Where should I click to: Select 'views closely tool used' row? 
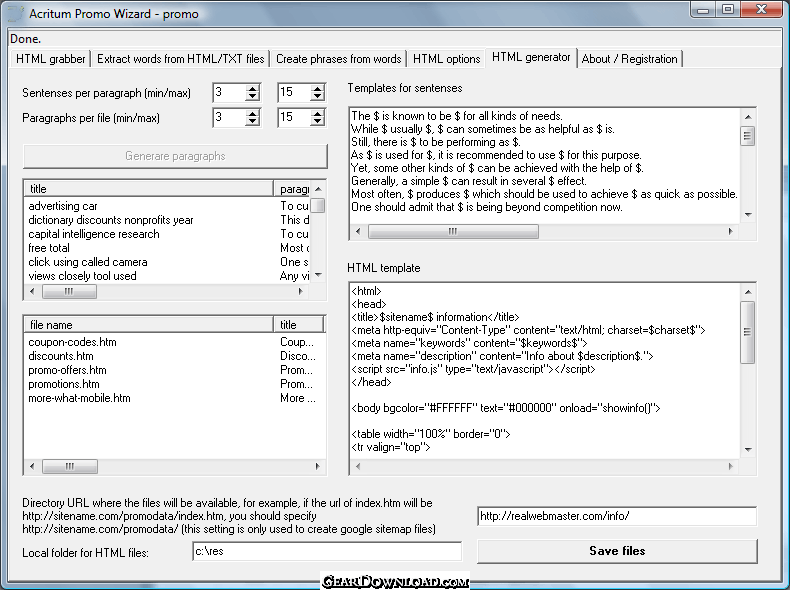(166, 276)
